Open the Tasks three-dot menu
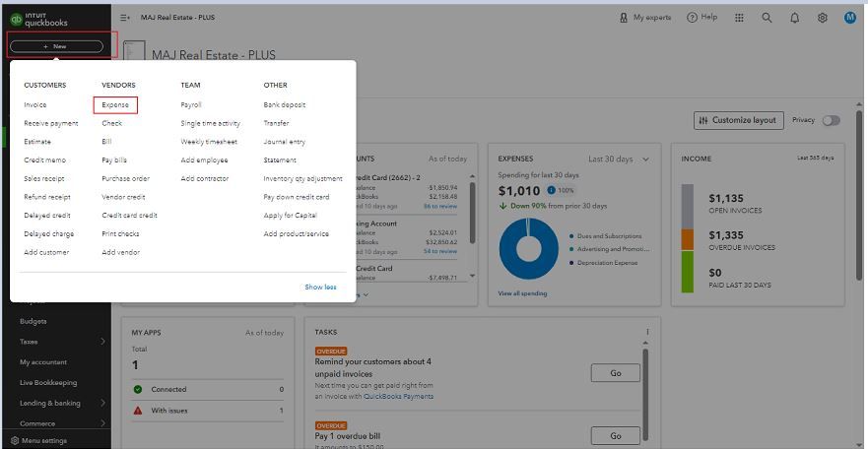The height and width of the screenshot is (449, 868). (647, 332)
